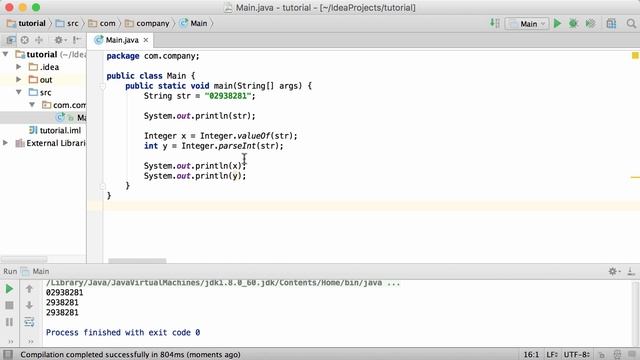Click the Stop process button
The height and width of the screenshot is (360, 640).
pyautogui.click(x=9, y=305)
